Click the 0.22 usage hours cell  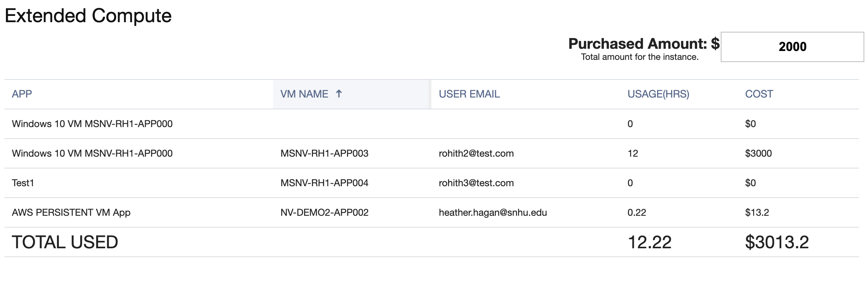636,212
